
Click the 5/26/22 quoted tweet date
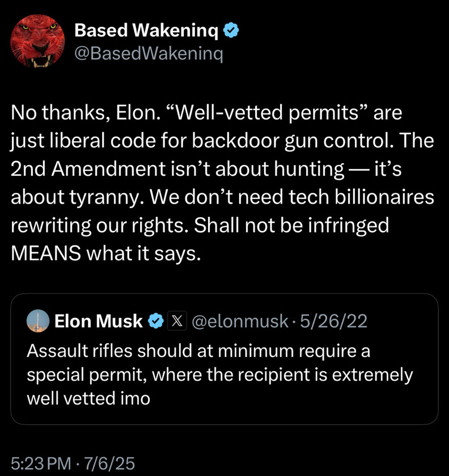(334, 322)
